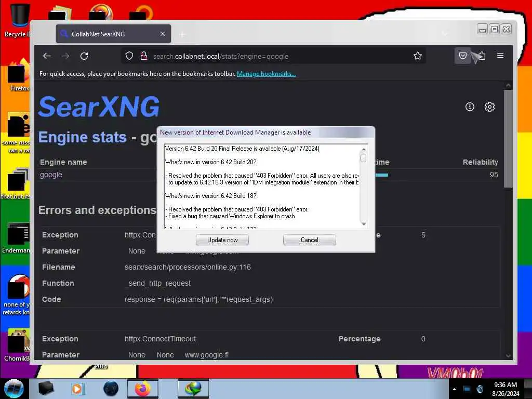Go back with the browser back arrow
This screenshot has height=399, width=532.
47,56
